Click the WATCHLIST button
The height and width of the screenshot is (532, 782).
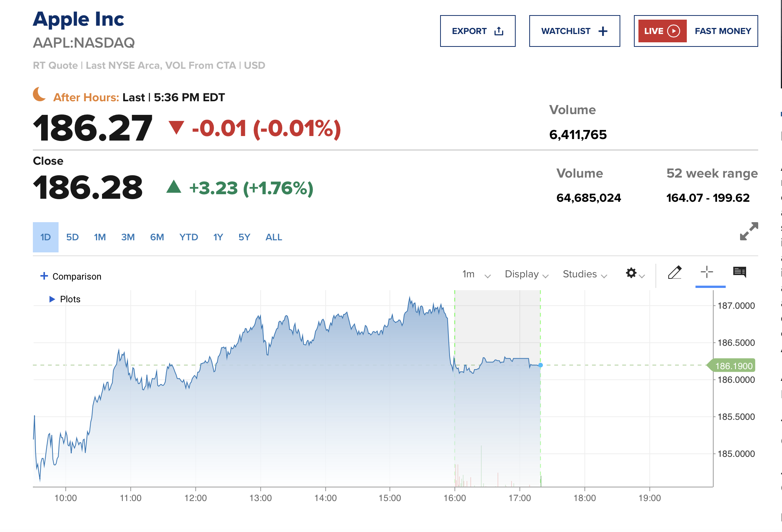coord(574,31)
